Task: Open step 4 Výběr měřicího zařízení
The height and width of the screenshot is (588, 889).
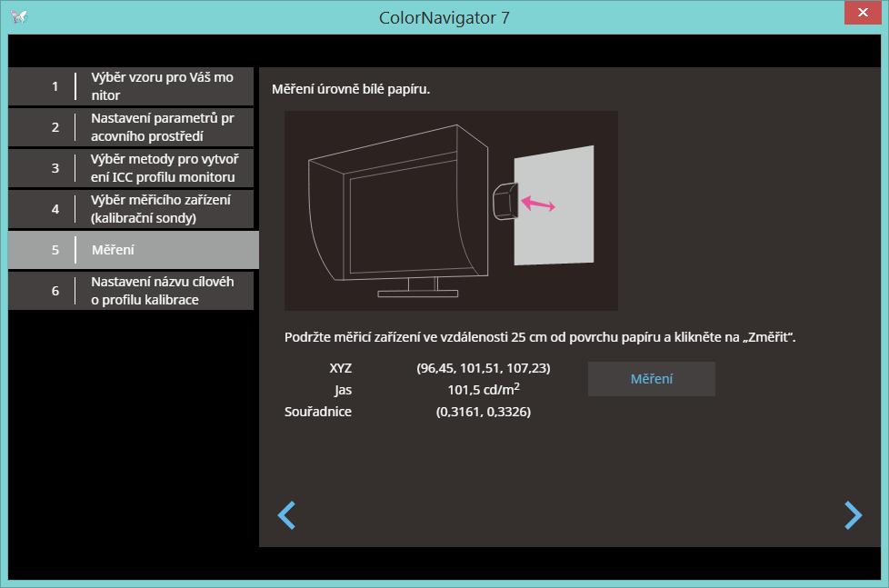Action: (131, 209)
